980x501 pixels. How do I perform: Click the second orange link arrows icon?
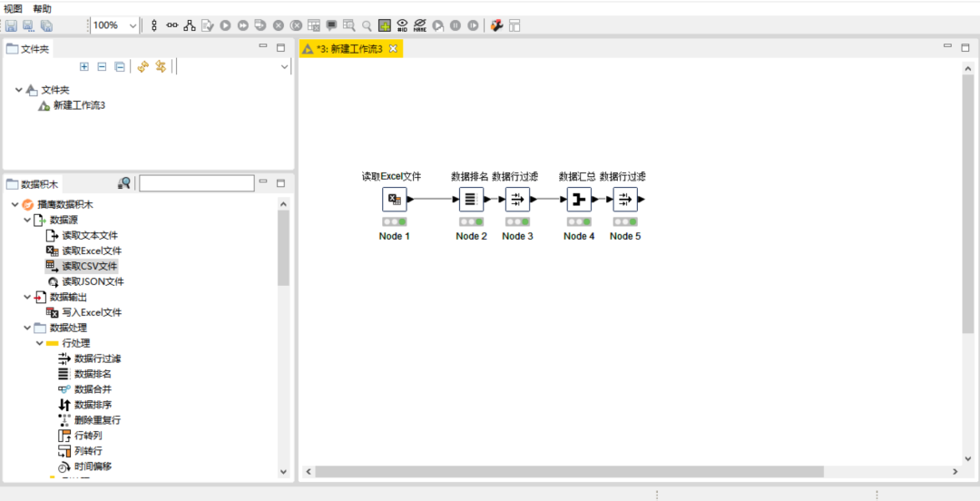[x=161, y=66]
